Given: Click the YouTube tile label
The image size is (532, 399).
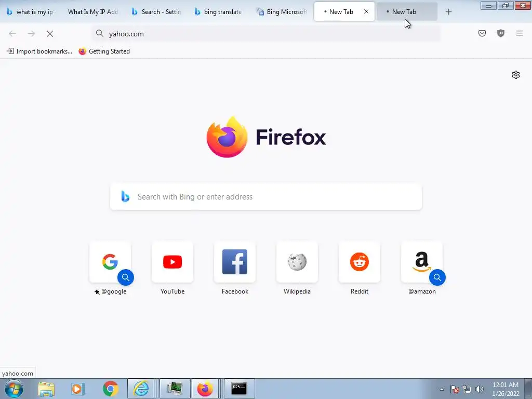Looking at the screenshot, I should point(172,291).
